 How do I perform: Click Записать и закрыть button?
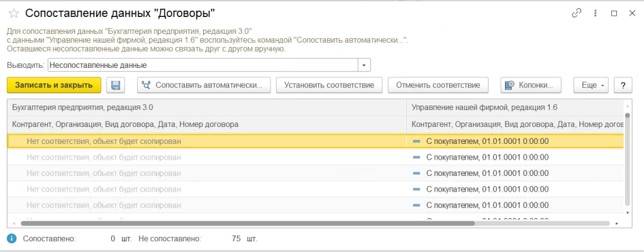point(54,85)
